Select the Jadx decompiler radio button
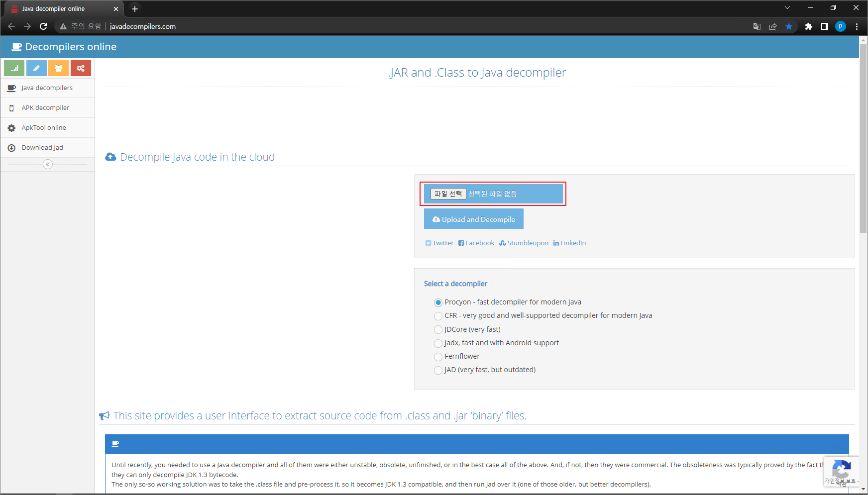 point(438,343)
